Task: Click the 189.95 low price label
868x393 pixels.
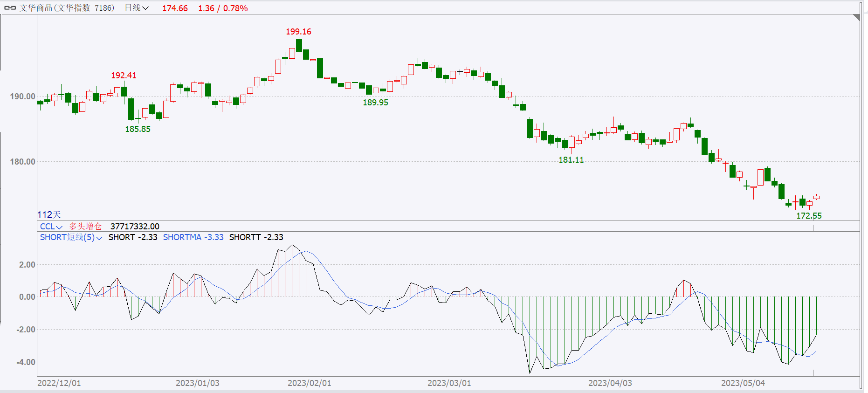Action: tap(375, 103)
